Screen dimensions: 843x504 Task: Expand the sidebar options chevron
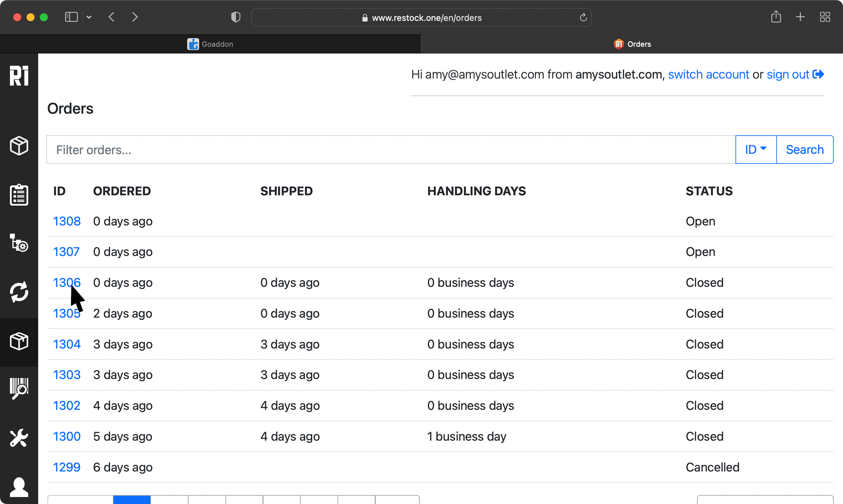pyautogui.click(x=89, y=17)
